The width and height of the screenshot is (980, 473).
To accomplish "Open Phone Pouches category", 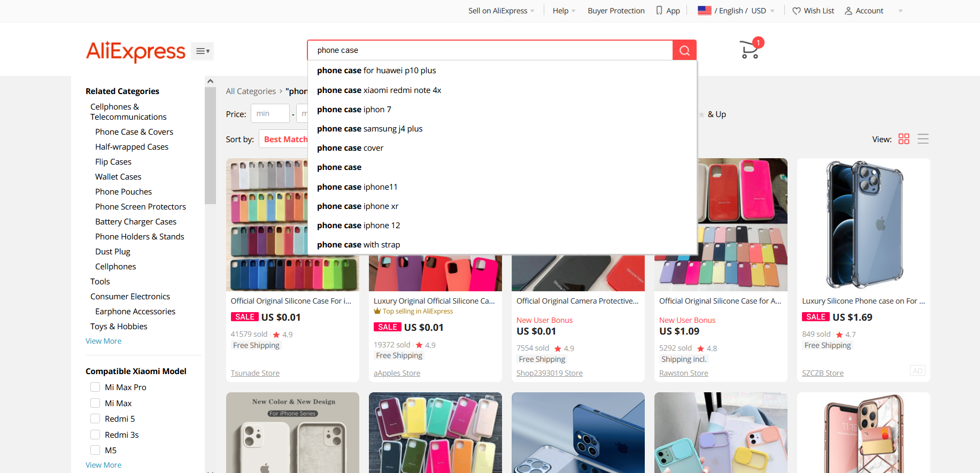I will (x=124, y=192).
